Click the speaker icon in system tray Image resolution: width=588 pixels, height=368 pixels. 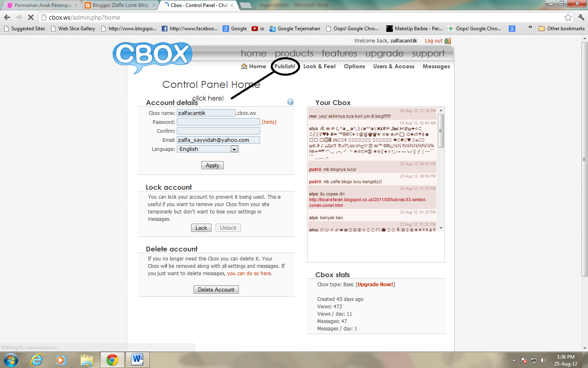[x=543, y=360]
